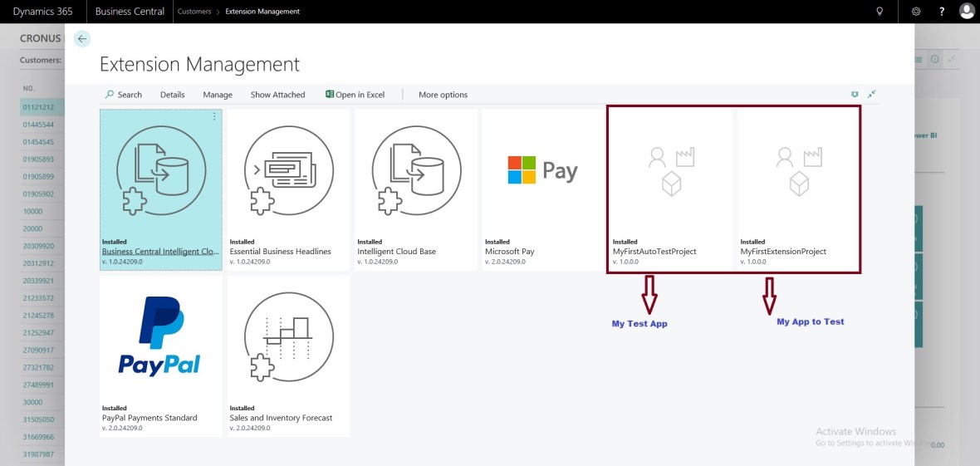Open the settings gear in the top bar
980x466 pixels.
pos(916,12)
